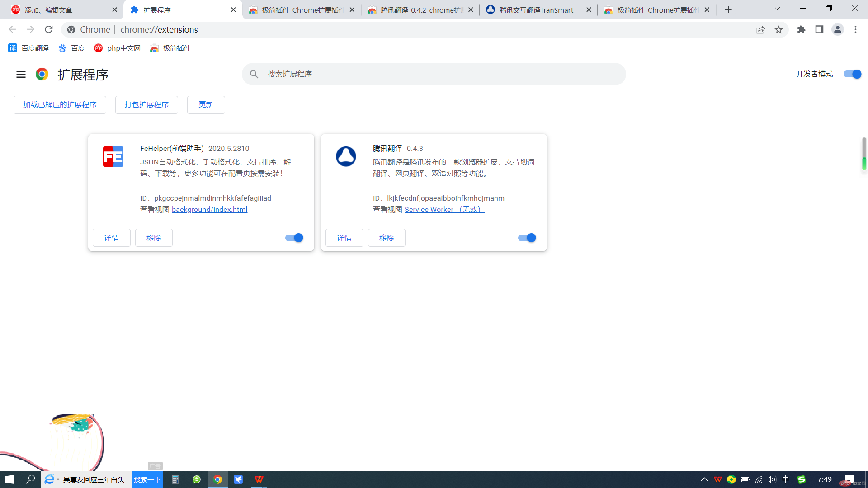Screen dimensions: 868x488
Task: Focus the 搜索扩展程序 search field
Action: click(434, 74)
